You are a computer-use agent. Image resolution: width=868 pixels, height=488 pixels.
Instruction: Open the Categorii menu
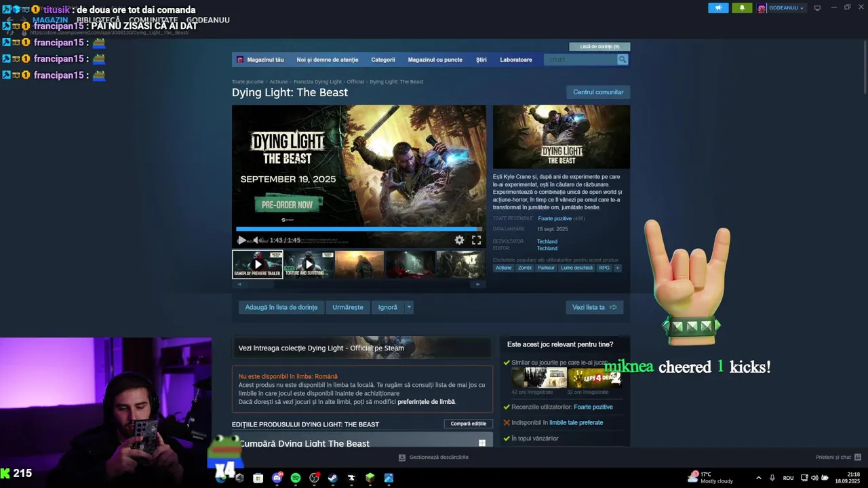click(383, 60)
